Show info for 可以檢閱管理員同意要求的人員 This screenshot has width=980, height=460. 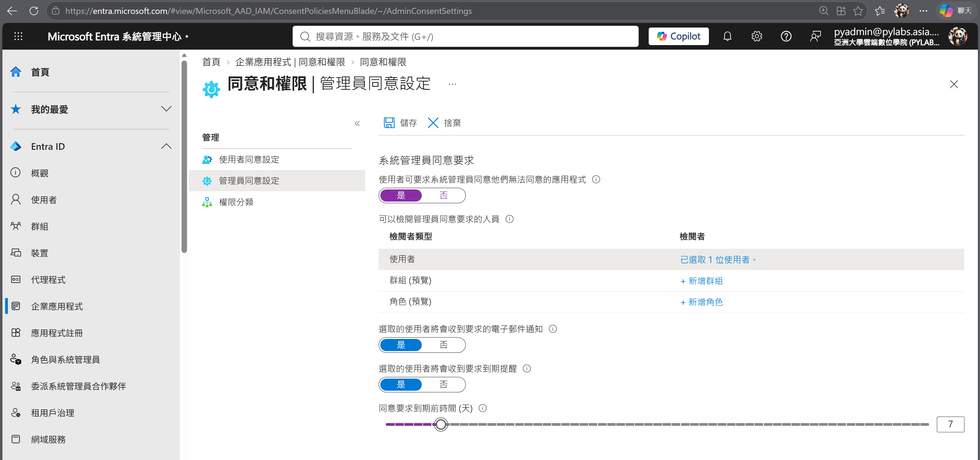coord(509,219)
